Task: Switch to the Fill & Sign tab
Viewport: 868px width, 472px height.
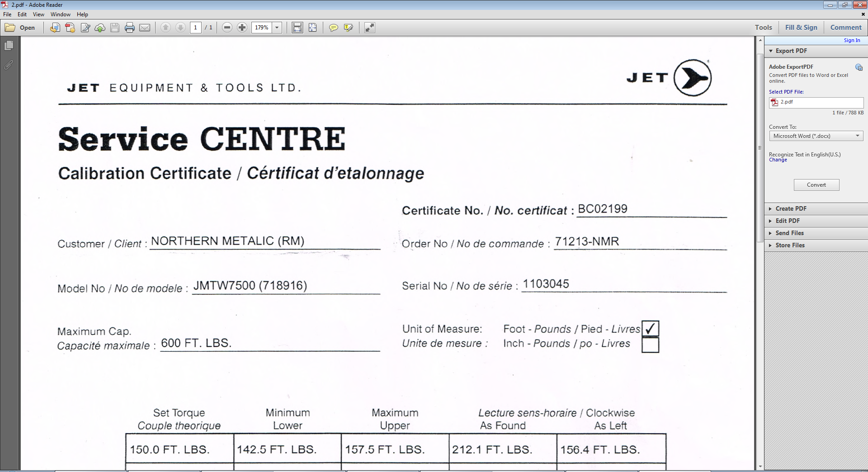Action: [801, 28]
